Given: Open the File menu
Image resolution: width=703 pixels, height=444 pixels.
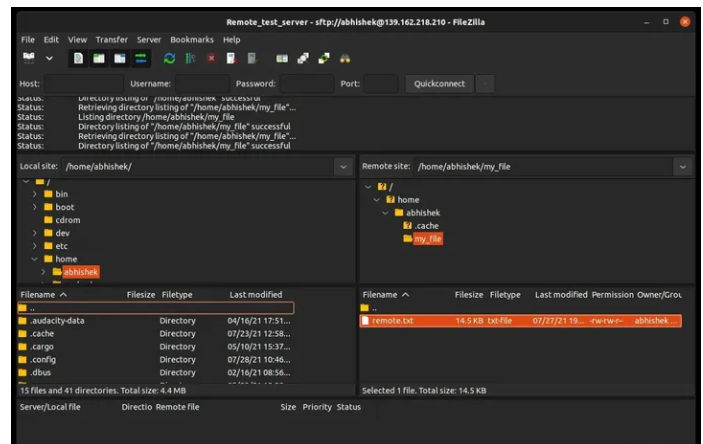Looking at the screenshot, I should [x=28, y=39].
